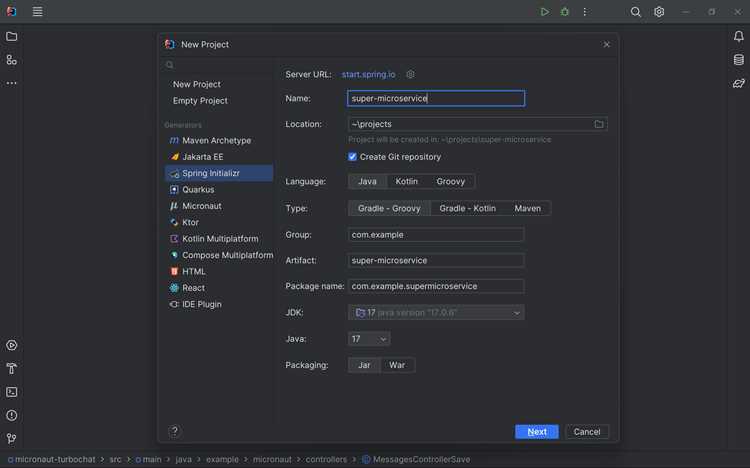Click the server URL settings gear

410,75
